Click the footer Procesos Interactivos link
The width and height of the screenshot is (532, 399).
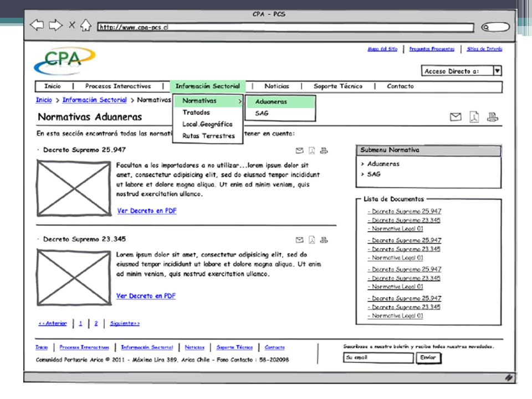(x=84, y=347)
